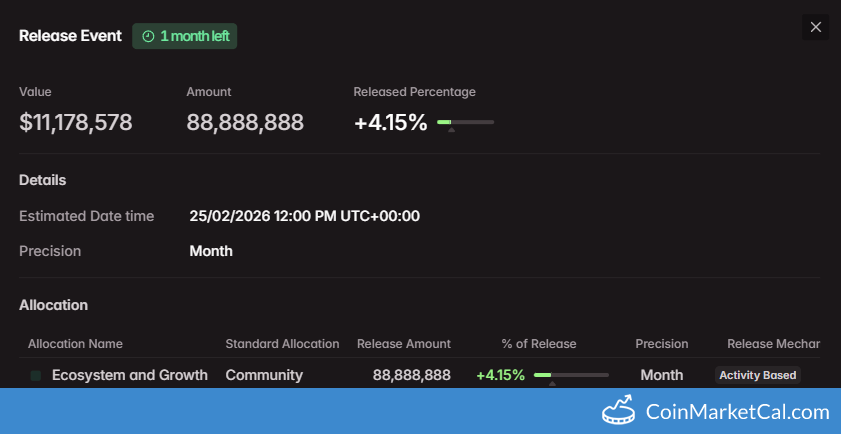The width and height of the screenshot is (841, 434).
Task: Click the small triangle marker under the top progress bar
Action: point(452,131)
